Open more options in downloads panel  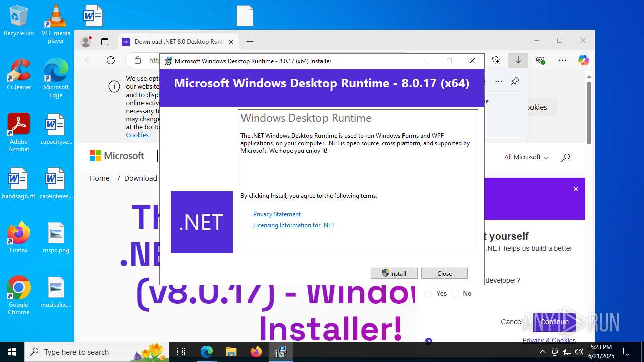(x=499, y=81)
